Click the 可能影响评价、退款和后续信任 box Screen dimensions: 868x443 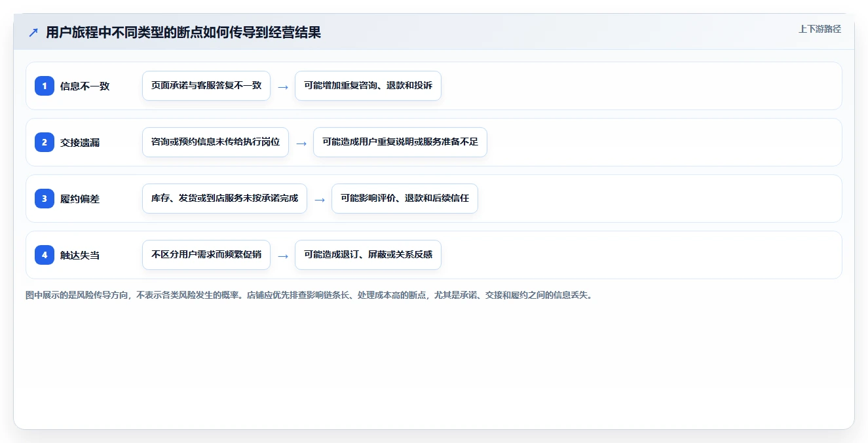405,199
